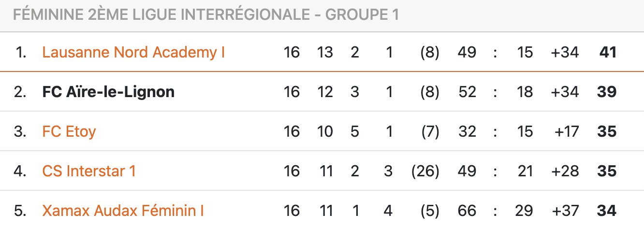Open the FC Etoy team link
This screenshot has height=228, width=644.
tap(69, 131)
